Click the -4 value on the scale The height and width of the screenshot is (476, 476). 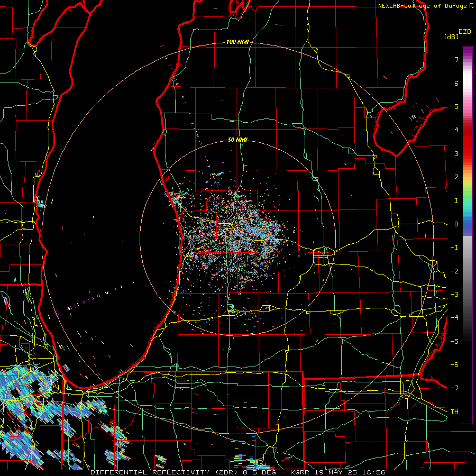(454, 318)
